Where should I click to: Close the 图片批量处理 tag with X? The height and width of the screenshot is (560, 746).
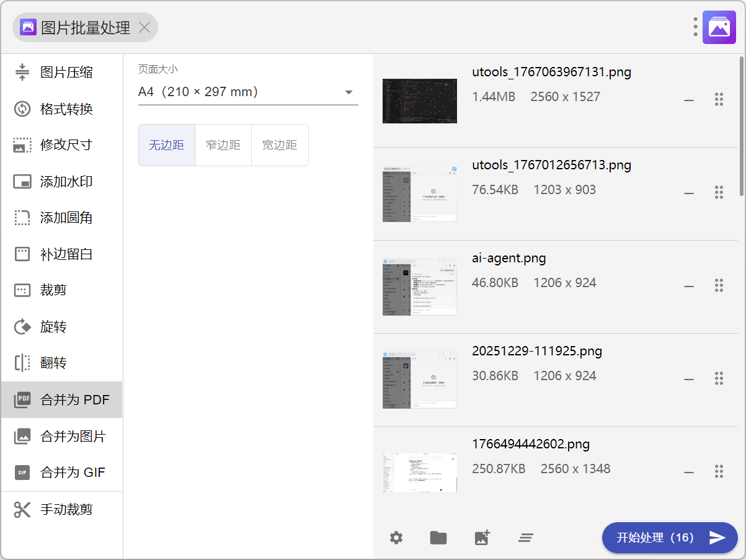coord(144,27)
